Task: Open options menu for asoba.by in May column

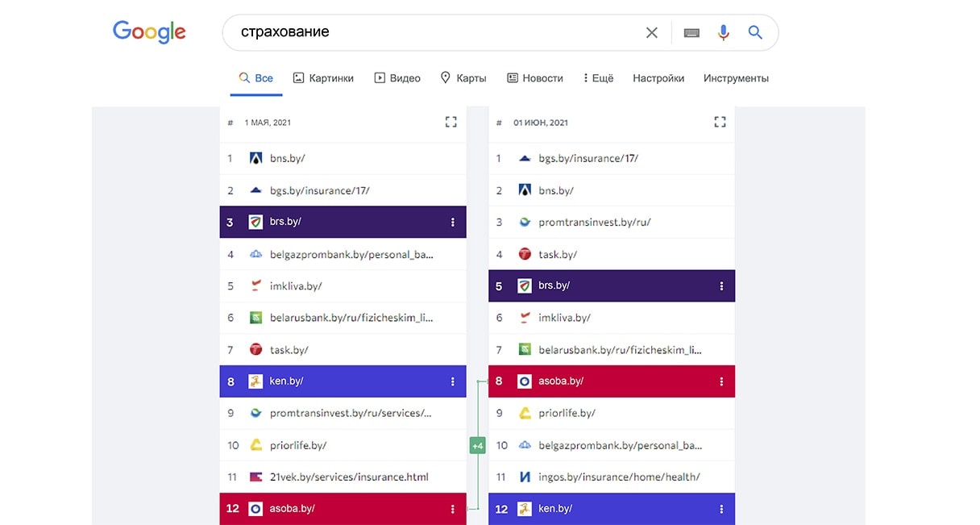Action: (453, 509)
